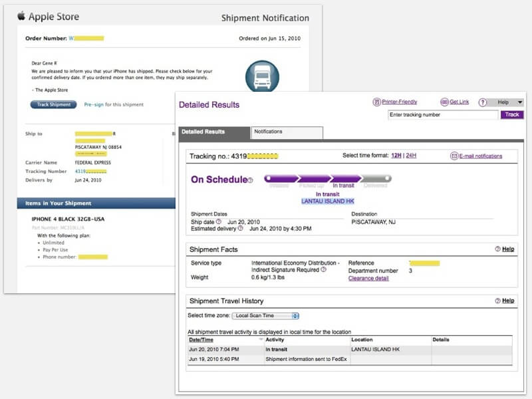Switch time format to 24H
Image resolution: width=532 pixels, height=399 pixels.
(x=411, y=156)
